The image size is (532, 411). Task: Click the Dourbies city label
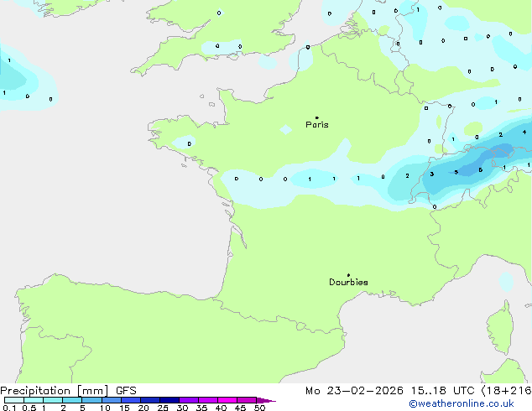[348, 282]
